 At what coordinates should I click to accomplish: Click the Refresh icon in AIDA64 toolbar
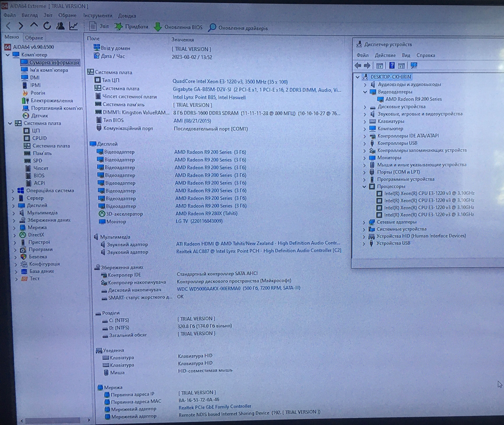coord(47,25)
